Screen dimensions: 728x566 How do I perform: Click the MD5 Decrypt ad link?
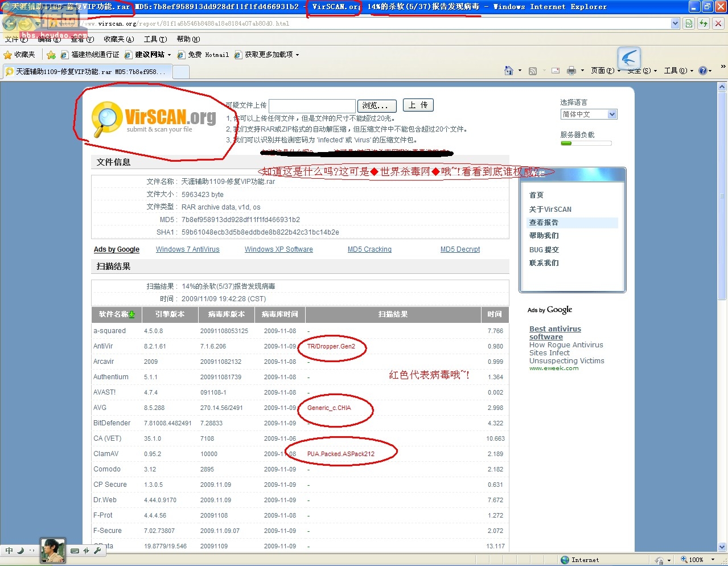460,249
